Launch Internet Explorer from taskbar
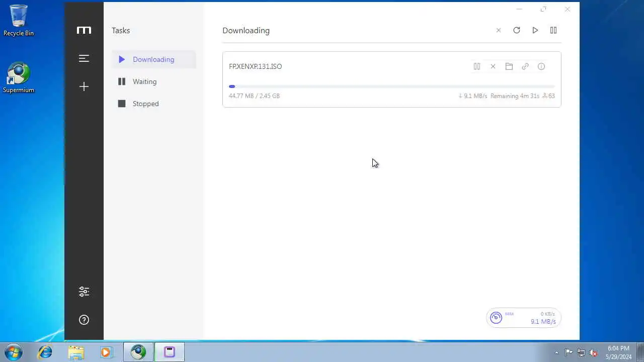644x362 pixels. (45, 352)
